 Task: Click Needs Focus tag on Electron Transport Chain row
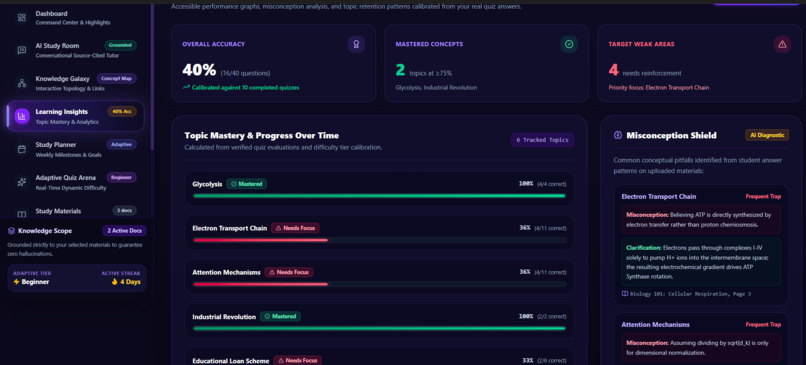[296, 228]
